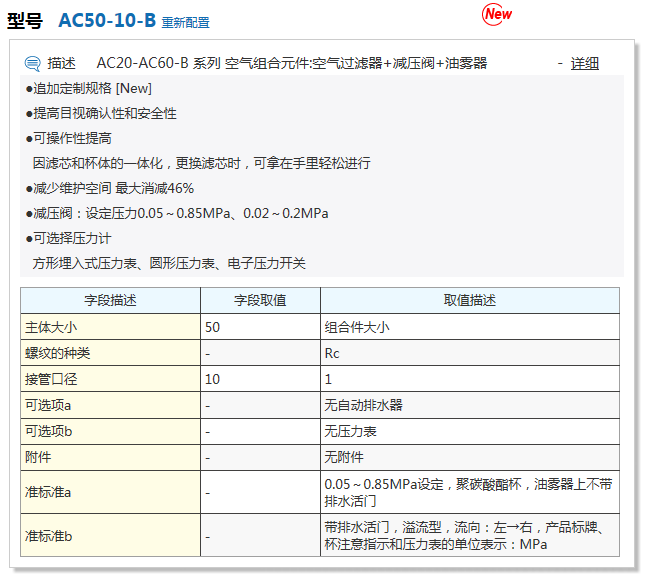Click the 0.05~0.85MPa设定 description cell
The height and width of the screenshot is (576, 645).
470,492
